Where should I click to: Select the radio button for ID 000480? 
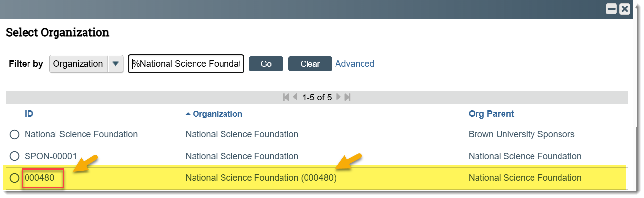tap(14, 178)
